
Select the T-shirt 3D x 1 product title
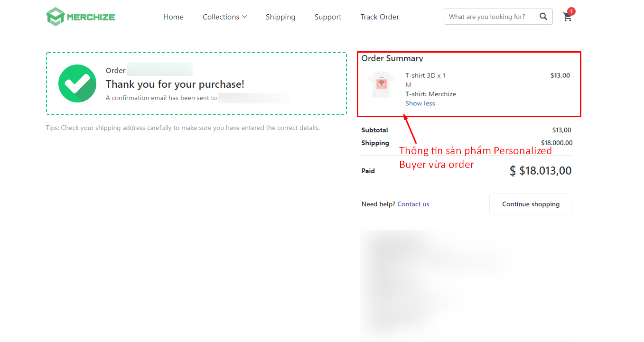tap(425, 75)
